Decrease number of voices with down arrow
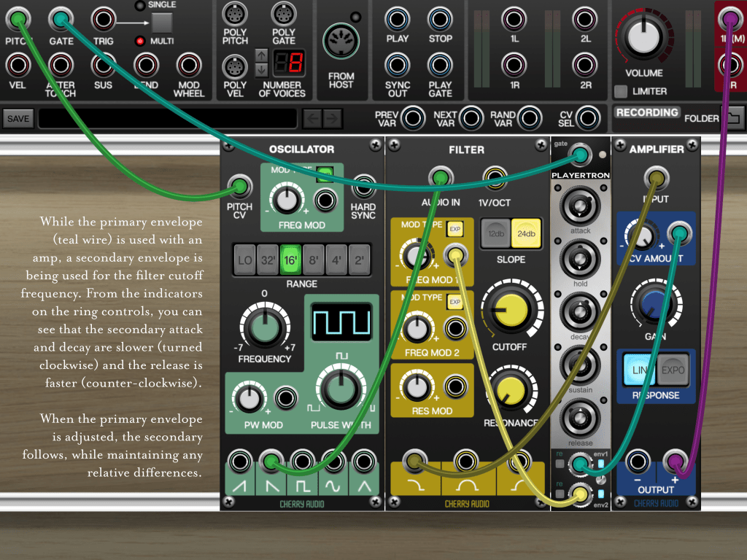Viewport: 747px width, 560px height. (261, 70)
